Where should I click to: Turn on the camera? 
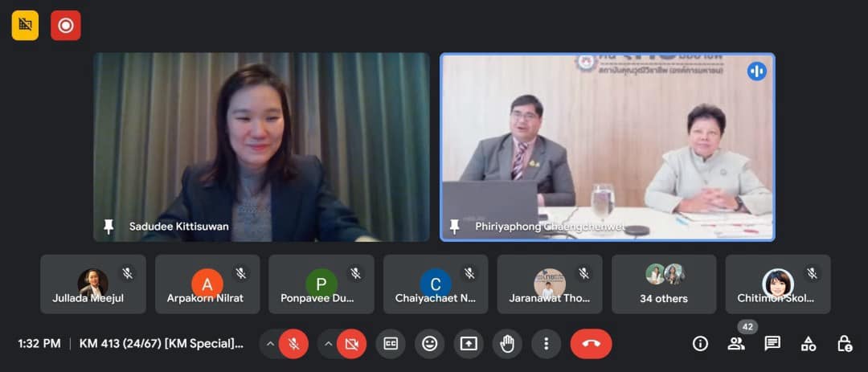coord(351,344)
